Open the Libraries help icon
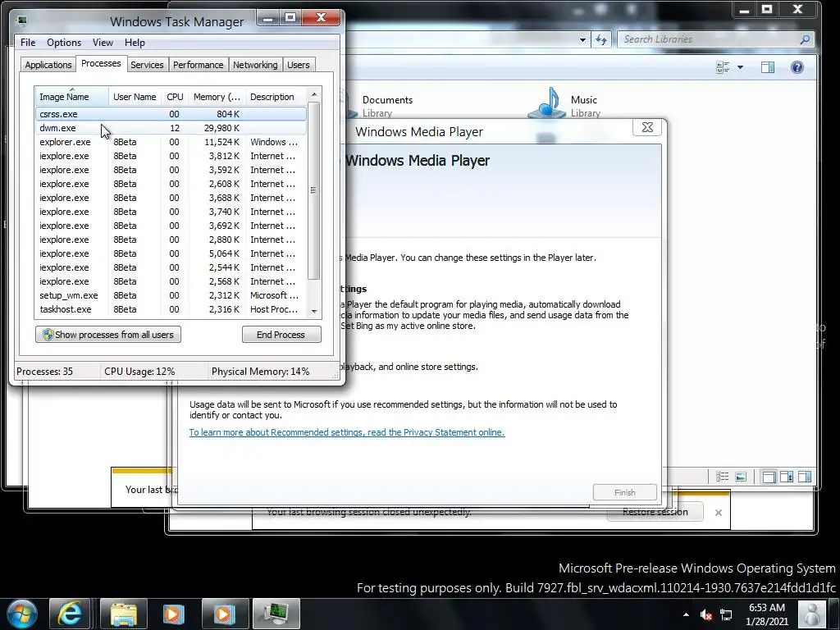The width and height of the screenshot is (840, 630). (797, 67)
